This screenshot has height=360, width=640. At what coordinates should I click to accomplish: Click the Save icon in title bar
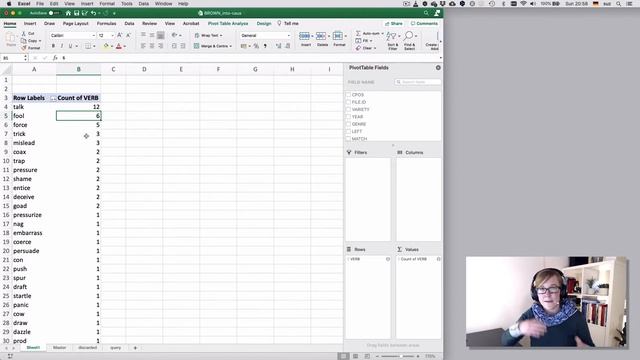coord(76,13)
